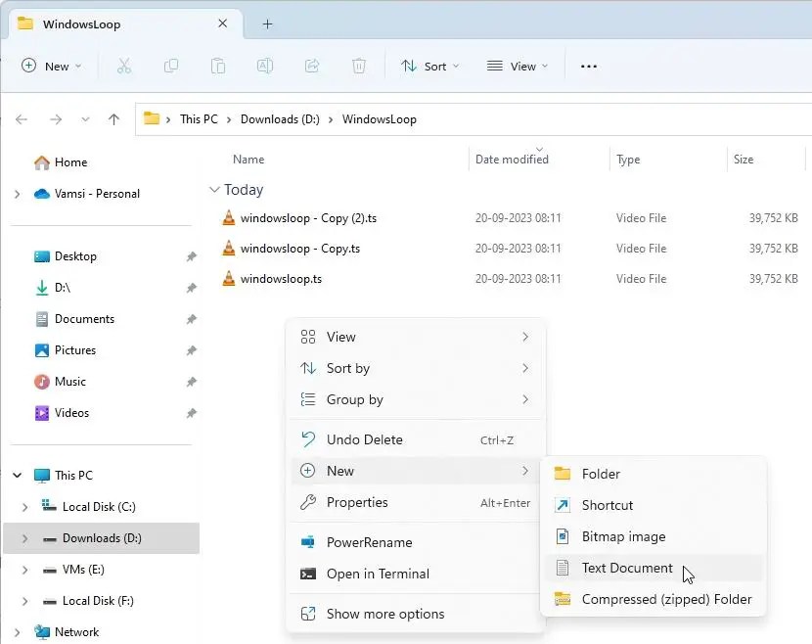Expand the Vamsi - Personal OneDrive node
Viewport: 812px width, 644px height.
click(x=17, y=194)
